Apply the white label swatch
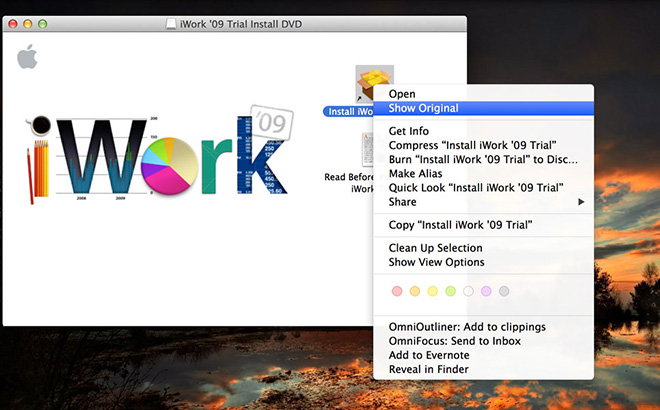 click(x=468, y=291)
